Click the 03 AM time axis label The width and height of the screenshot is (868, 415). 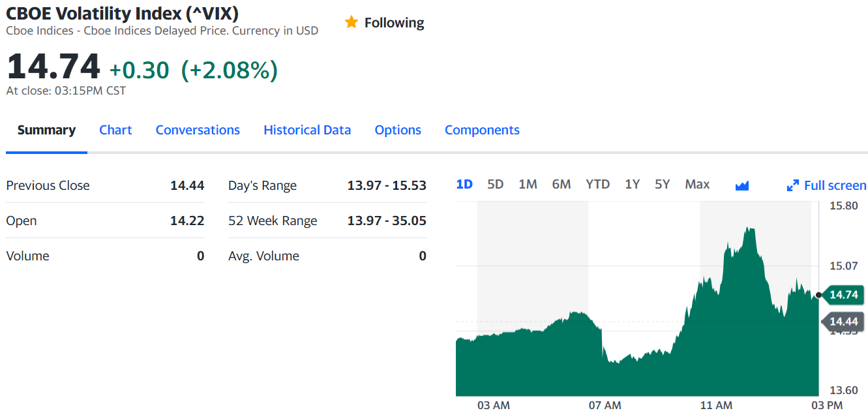tap(494, 405)
